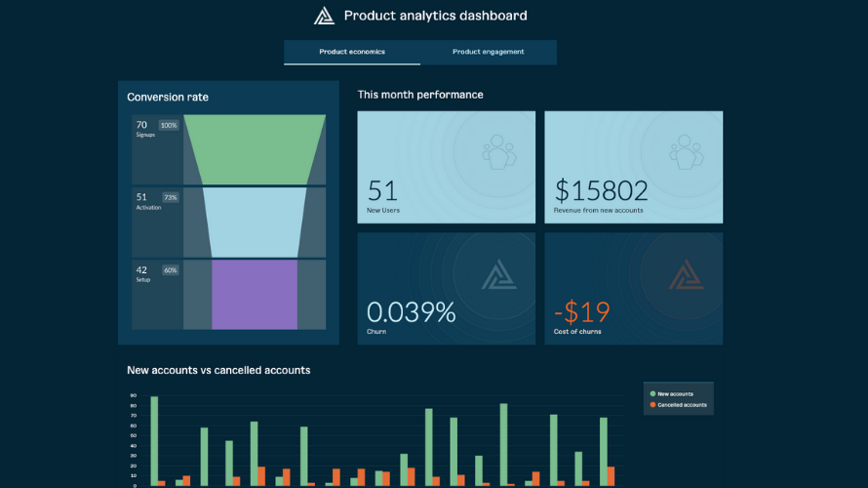The width and height of the screenshot is (868, 488).
Task: Click the people icon on New Users card
Action: 499,152
